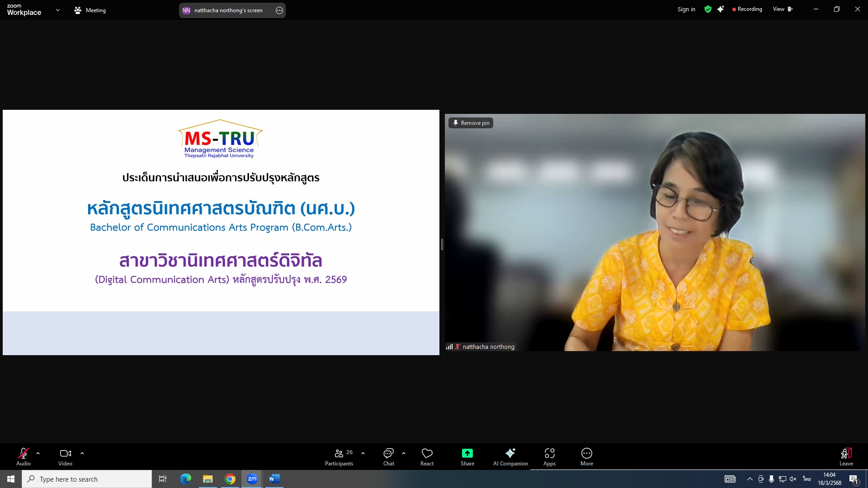Click the Leave meeting button

[846, 456]
